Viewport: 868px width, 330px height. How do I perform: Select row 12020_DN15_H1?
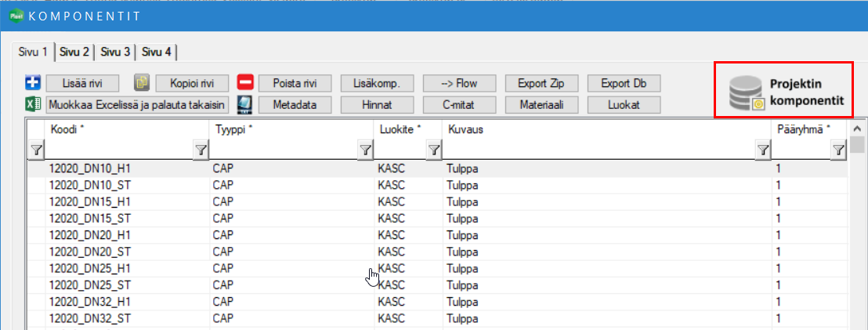437,202
